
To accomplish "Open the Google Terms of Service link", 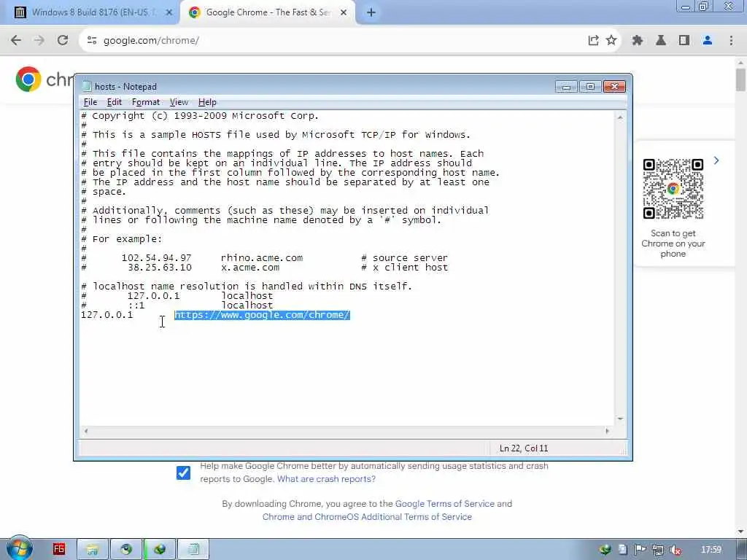I will [x=444, y=504].
